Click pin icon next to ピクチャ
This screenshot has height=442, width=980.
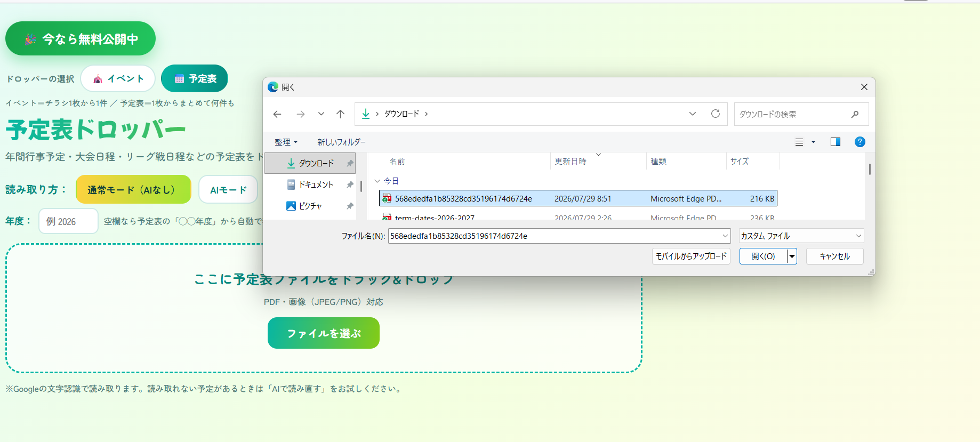(350, 206)
